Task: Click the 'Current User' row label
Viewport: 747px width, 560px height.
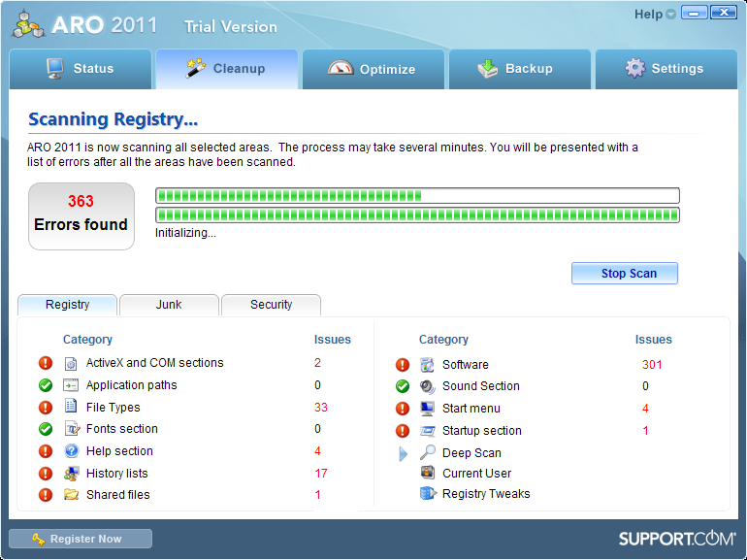Action: [x=476, y=474]
